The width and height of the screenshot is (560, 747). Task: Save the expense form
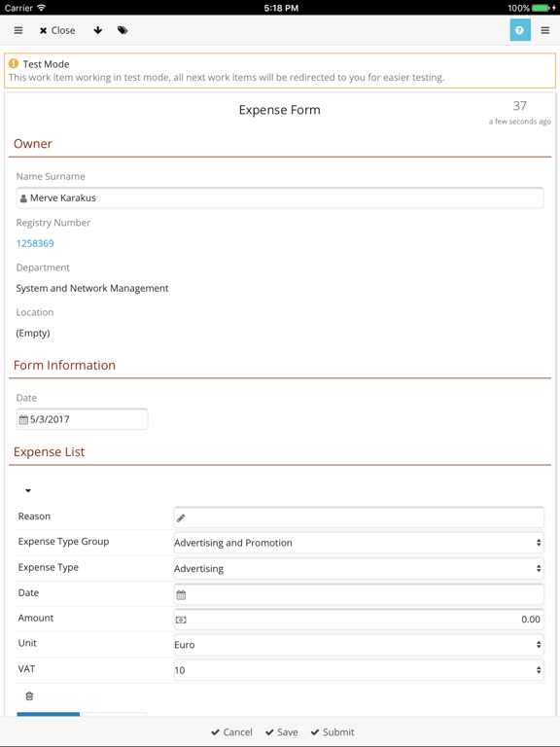click(282, 732)
